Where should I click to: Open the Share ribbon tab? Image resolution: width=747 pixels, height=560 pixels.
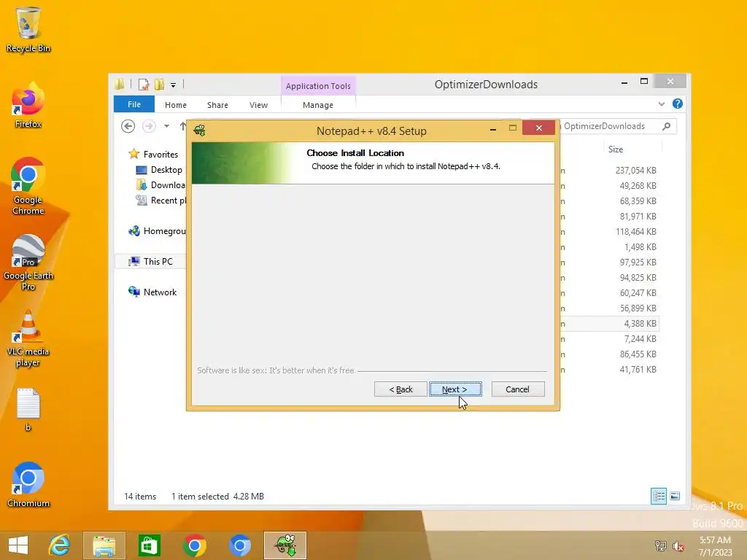tap(217, 105)
